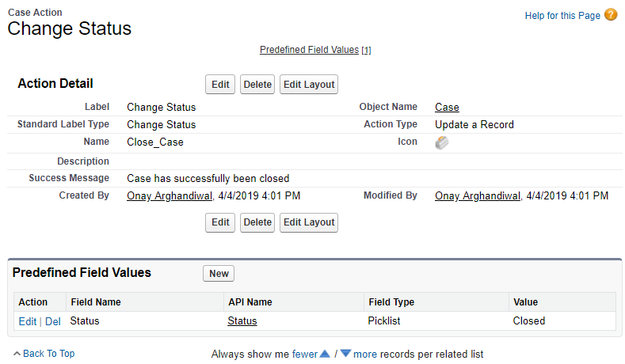Edit the Status predefined field row
This screenshot has width=625, height=364.
(27, 321)
